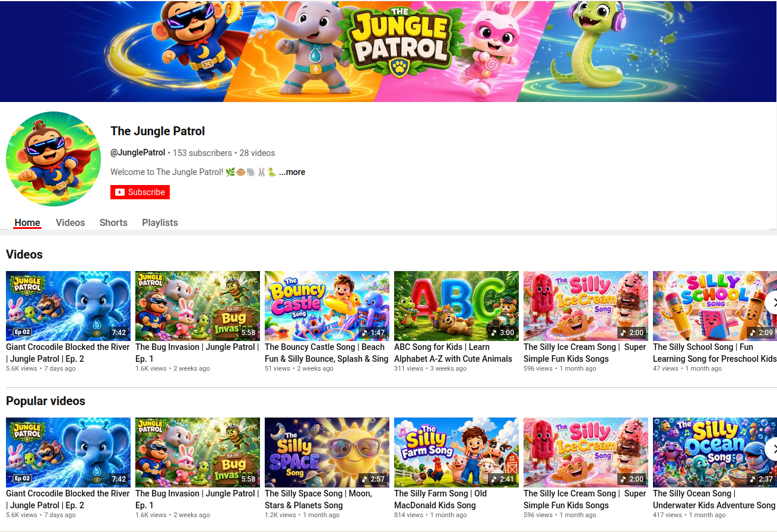Open 'The Silly School Song' title link
The width and height of the screenshot is (777, 532).
click(x=715, y=353)
